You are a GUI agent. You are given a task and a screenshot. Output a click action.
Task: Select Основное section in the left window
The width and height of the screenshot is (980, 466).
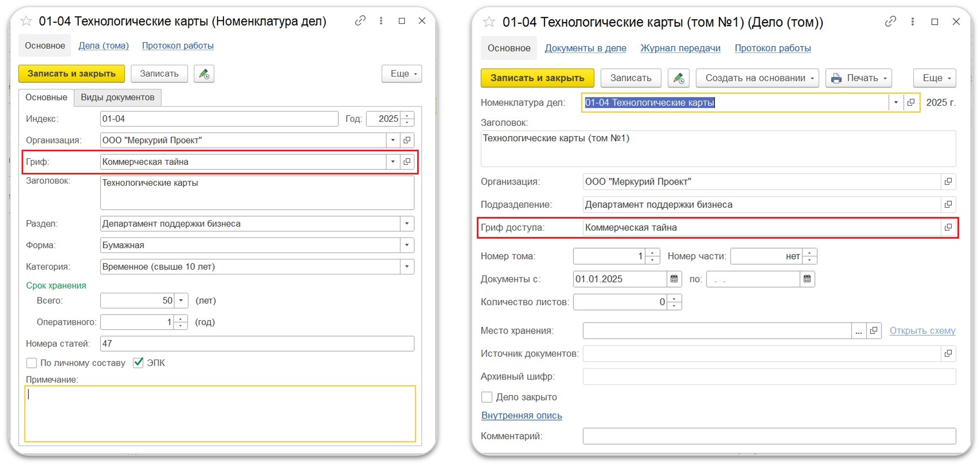click(x=45, y=46)
